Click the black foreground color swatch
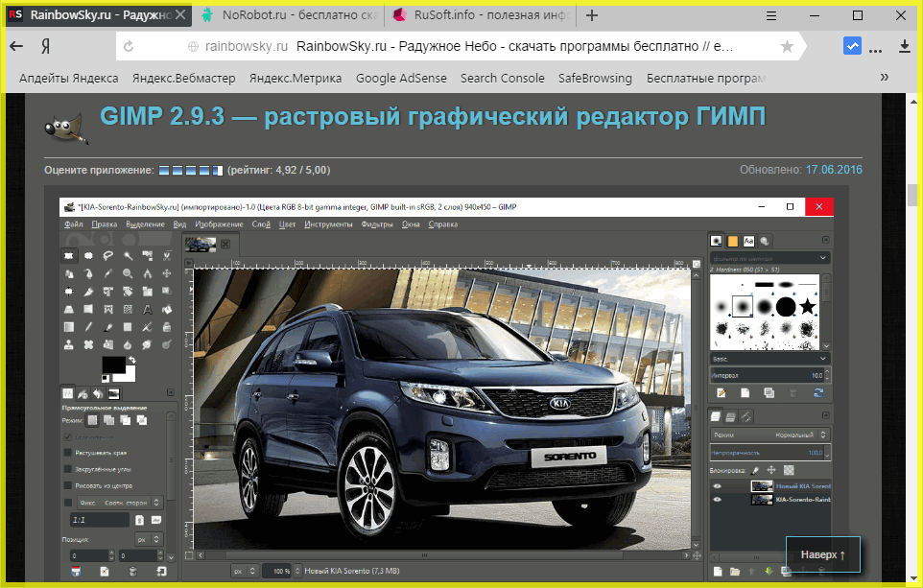The width and height of the screenshot is (923, 588). [112, 365]
